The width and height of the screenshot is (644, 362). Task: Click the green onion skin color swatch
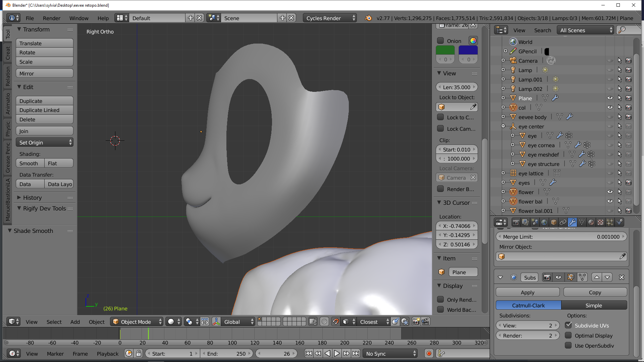[445, 50]
